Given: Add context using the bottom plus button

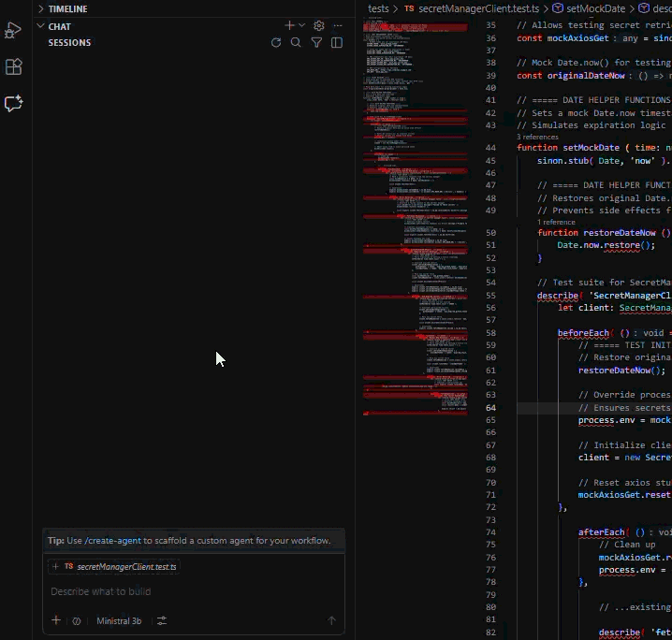Looking at the screenshot, I should click(56, 620).
